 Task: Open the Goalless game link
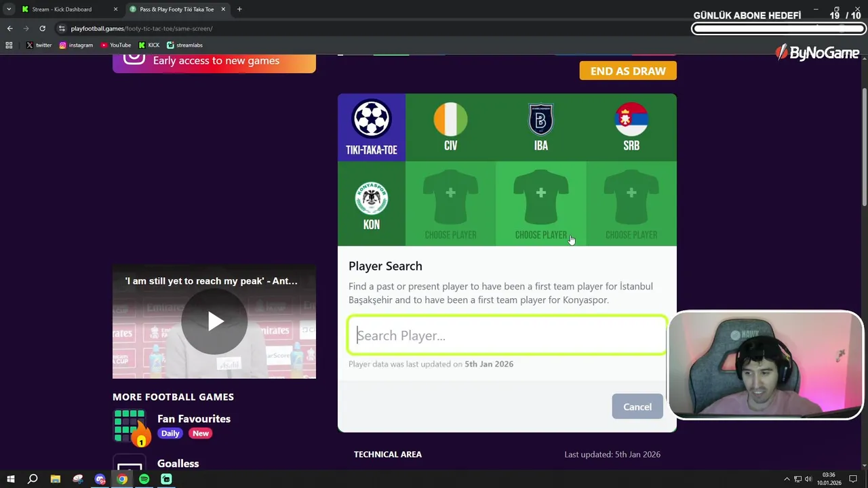click(178, 464)
